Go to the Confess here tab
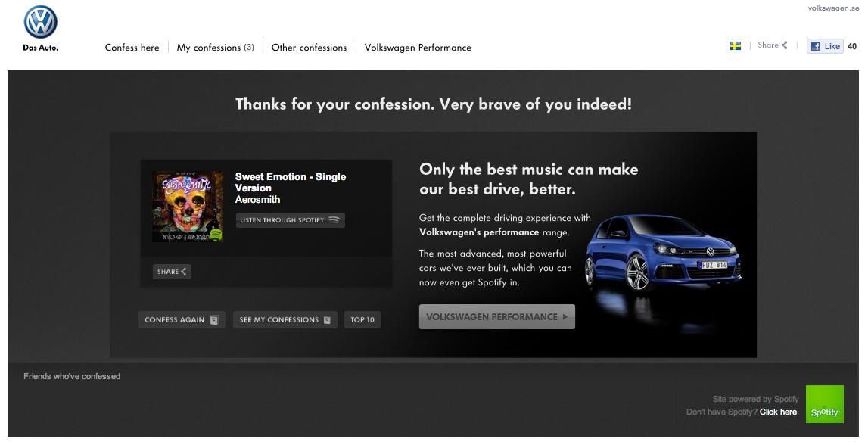 point(132,48)
